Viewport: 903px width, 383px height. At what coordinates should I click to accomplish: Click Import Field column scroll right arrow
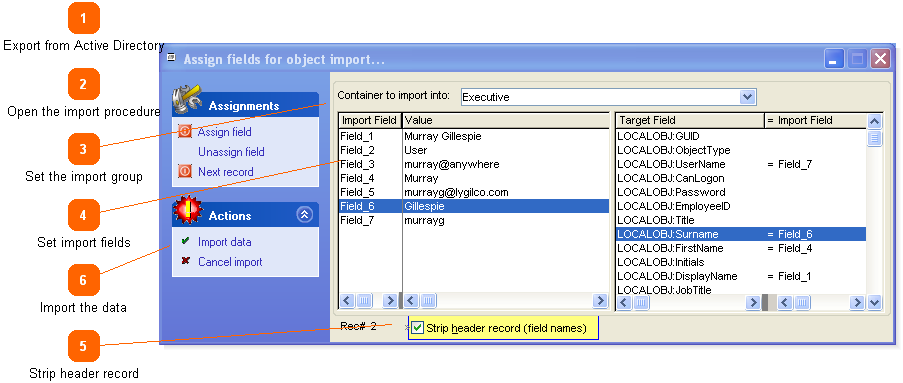pyautogui.click(x=390, y=300)
